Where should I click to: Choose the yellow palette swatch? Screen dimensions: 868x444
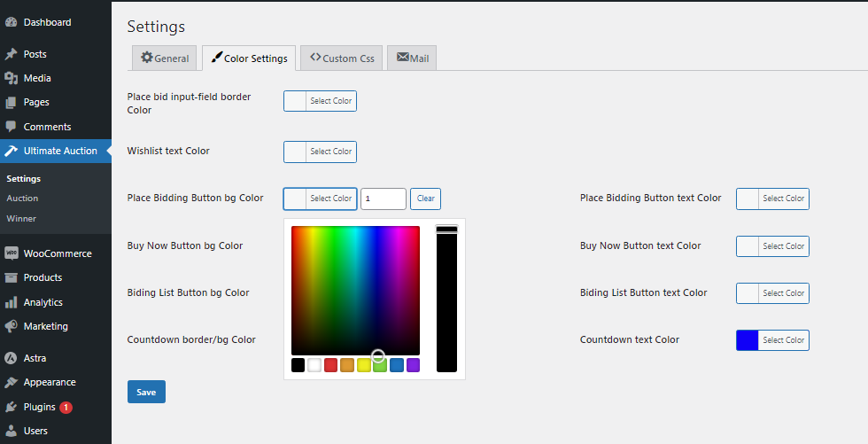click(364, 365)
